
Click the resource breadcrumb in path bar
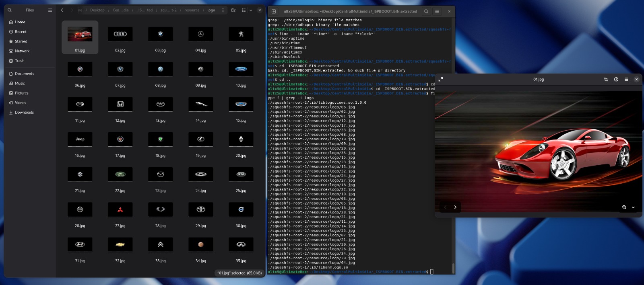(x=192, y=10)
